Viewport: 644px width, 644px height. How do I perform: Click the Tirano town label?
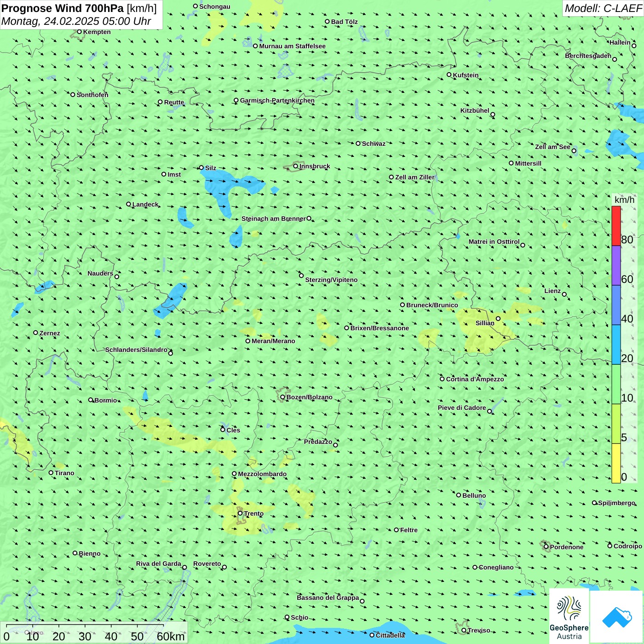[64, 473]
